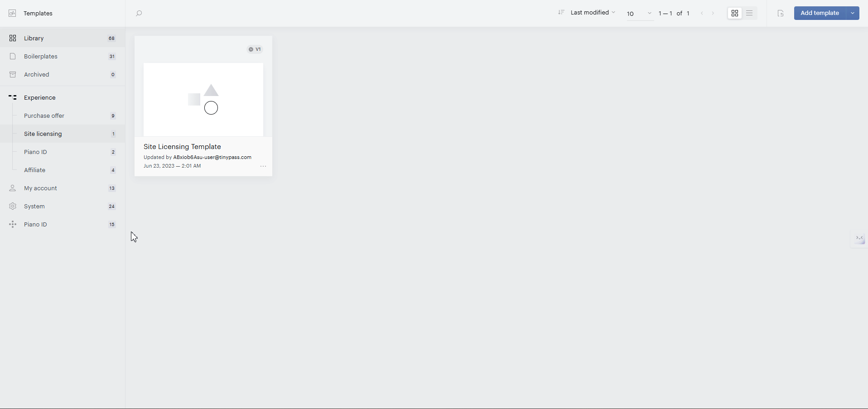Switch to list view
This screenshot has height=409, width=868.
click(749, 13)
